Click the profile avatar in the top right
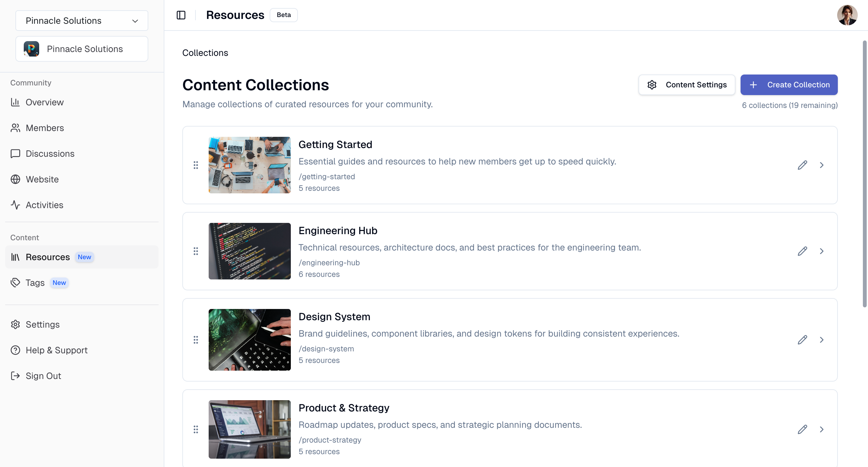The width and height of the screenshot is (868, 467). 847,15
